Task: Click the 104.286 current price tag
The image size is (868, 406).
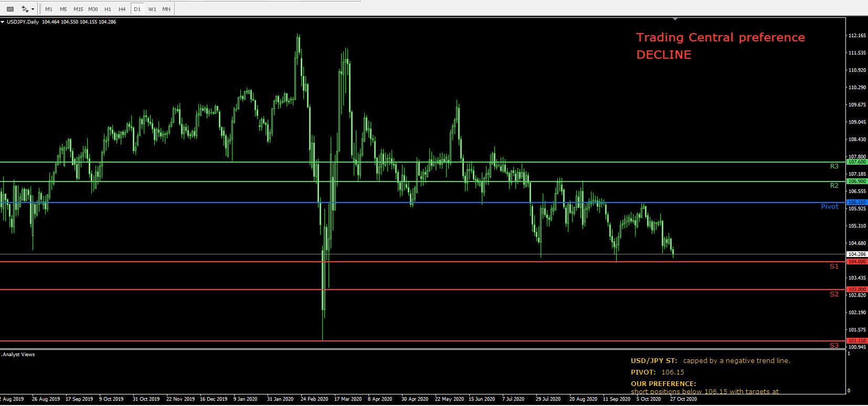Action: pyautogui.click(x=857, y=254)
